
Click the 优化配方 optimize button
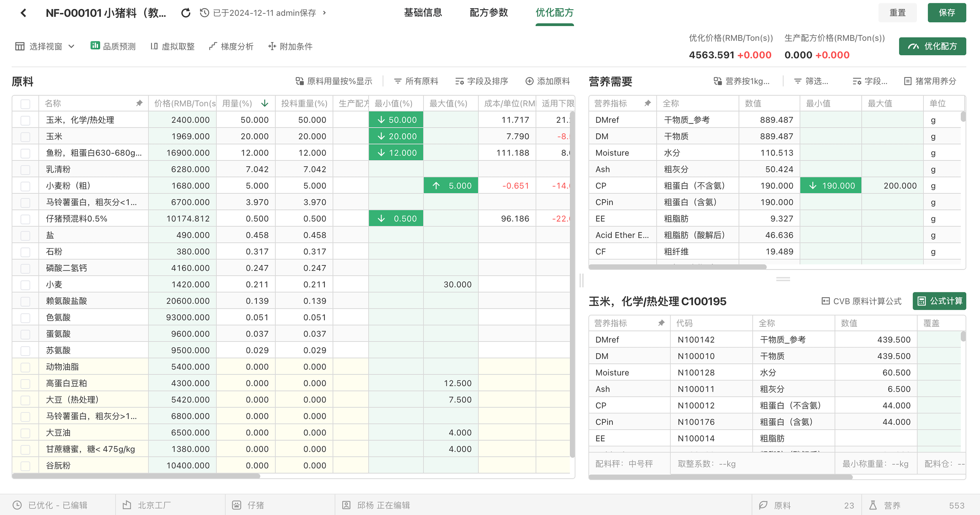click(x=932, y=46)
